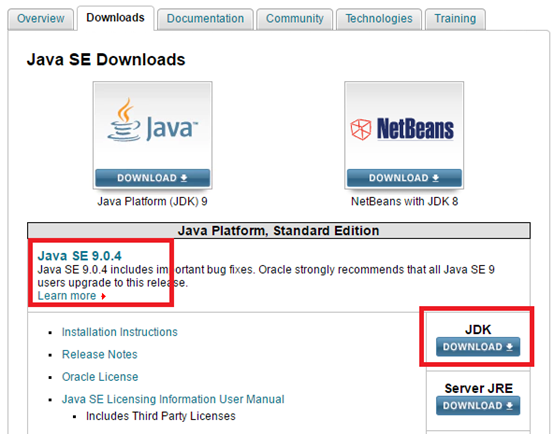554x434 pixels.
Task: Open the Java SE 9.0.4 heading link
Action: click(x=79, y=256)
